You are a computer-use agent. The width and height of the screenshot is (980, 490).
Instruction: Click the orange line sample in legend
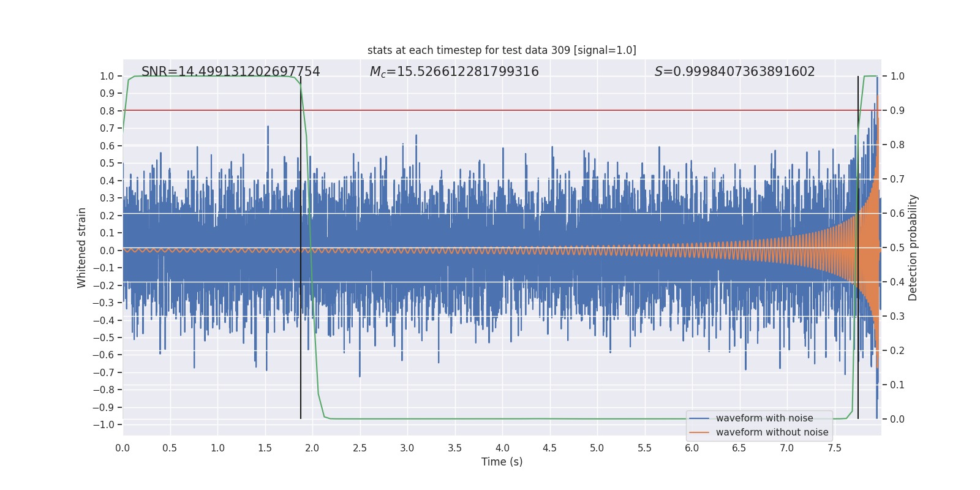[x=699, y=432]
